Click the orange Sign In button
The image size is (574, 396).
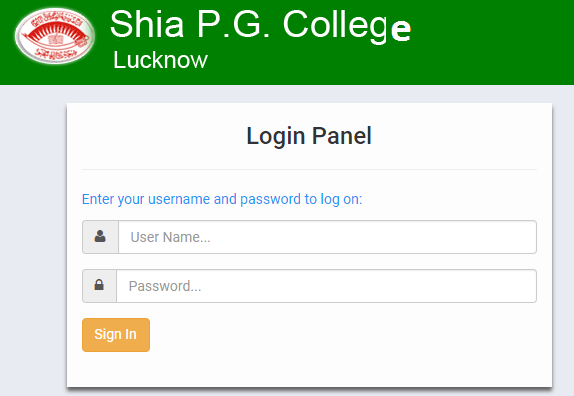(x=116, y=335)
